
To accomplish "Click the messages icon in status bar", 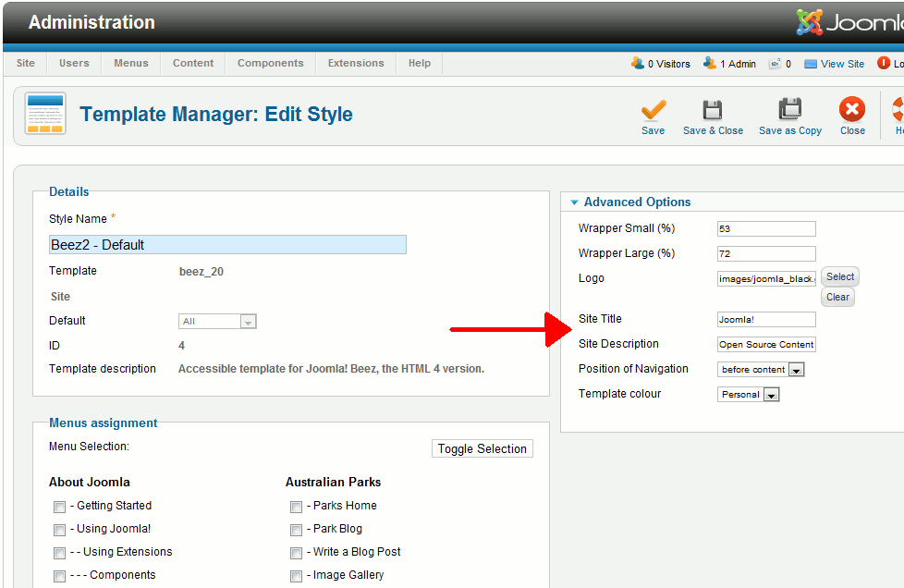I will click(x=775, y=64).
